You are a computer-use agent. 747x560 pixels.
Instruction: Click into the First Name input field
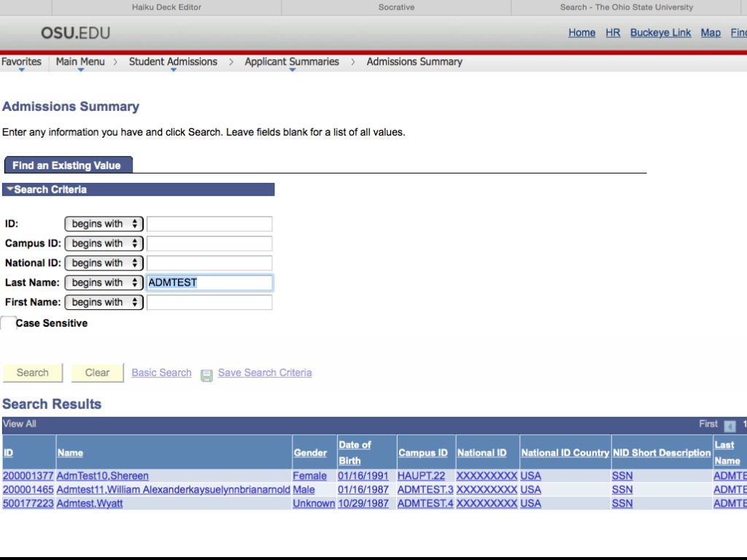tap(209, 303)
